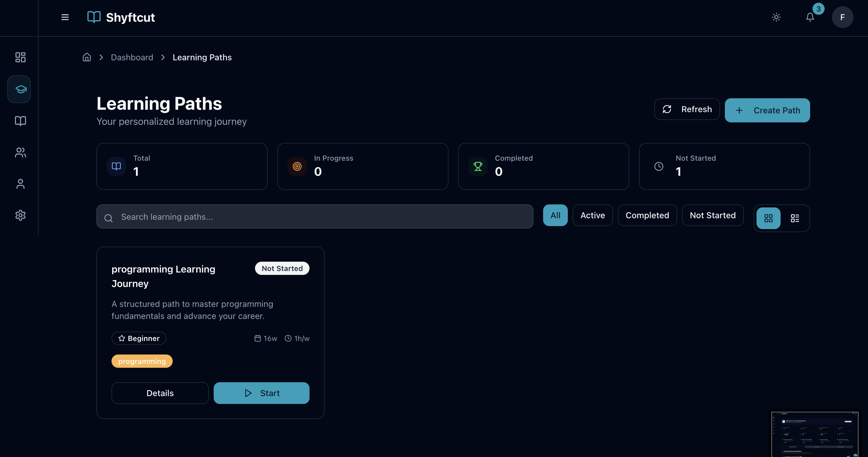
Task: Click the home breadcrumb icon
Action: point(87,57)
